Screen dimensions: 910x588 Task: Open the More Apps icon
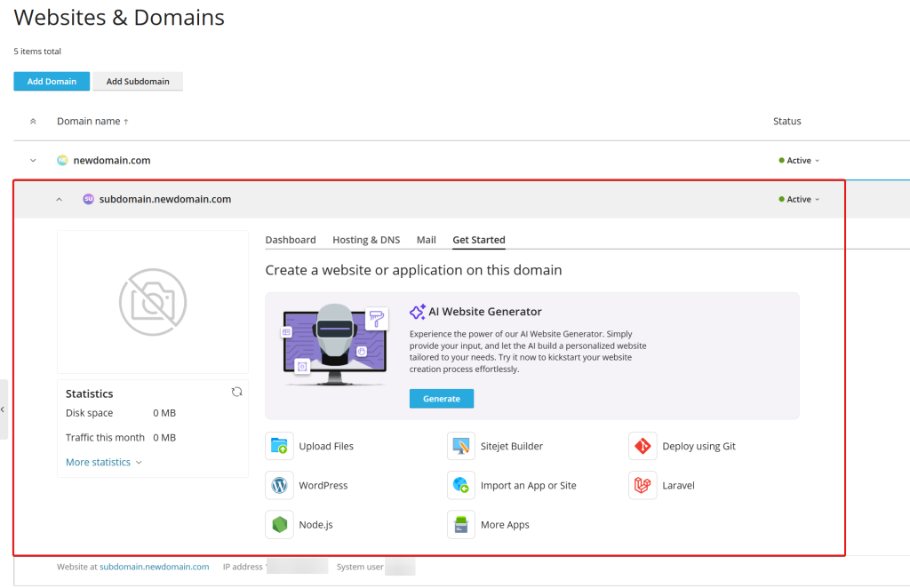pos(460,524)
